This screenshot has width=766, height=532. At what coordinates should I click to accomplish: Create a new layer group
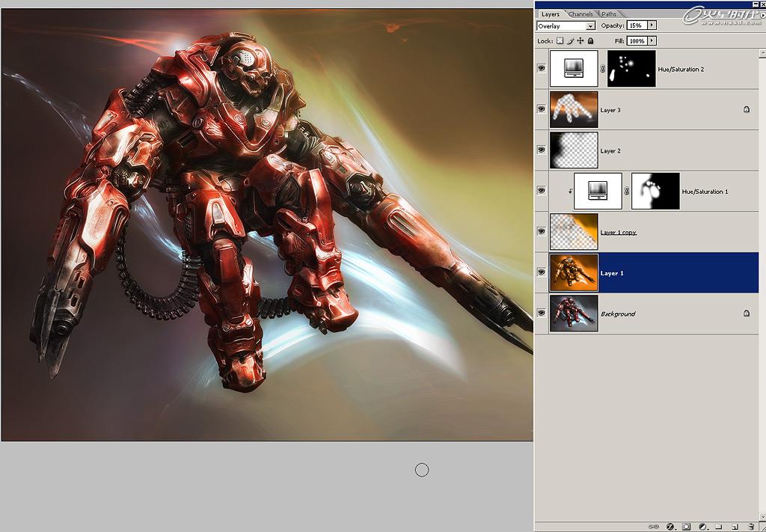(719, 527)
